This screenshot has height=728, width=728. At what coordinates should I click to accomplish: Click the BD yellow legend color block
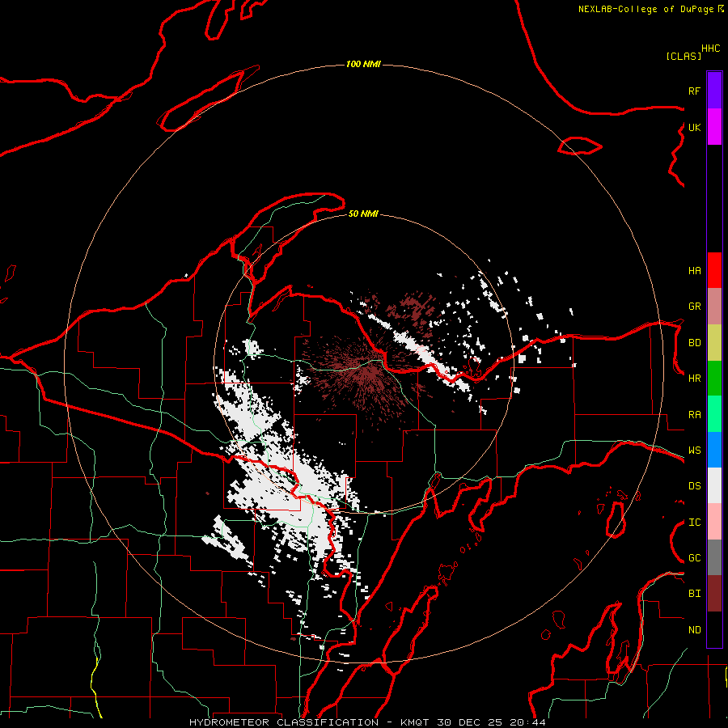tap(714, 342)
